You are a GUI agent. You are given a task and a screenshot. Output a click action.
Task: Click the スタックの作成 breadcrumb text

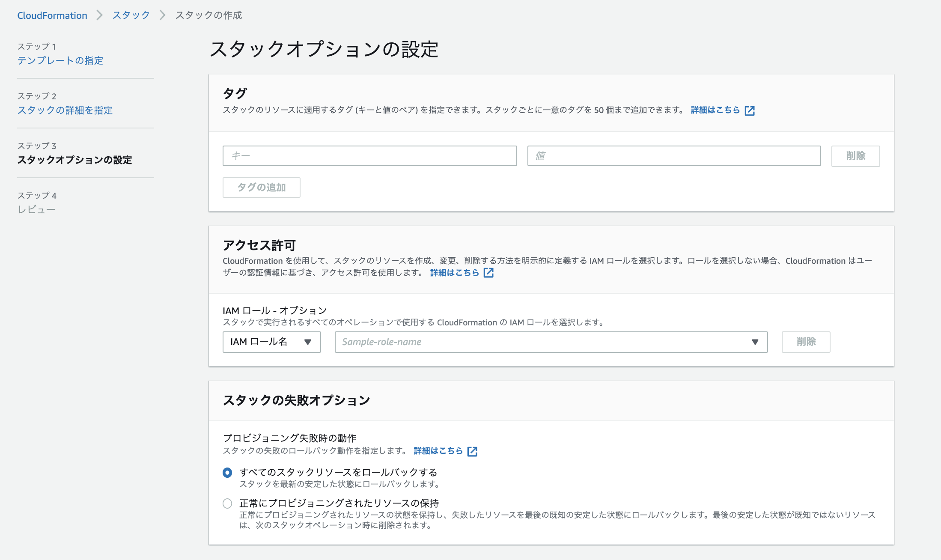pos(208,15)
